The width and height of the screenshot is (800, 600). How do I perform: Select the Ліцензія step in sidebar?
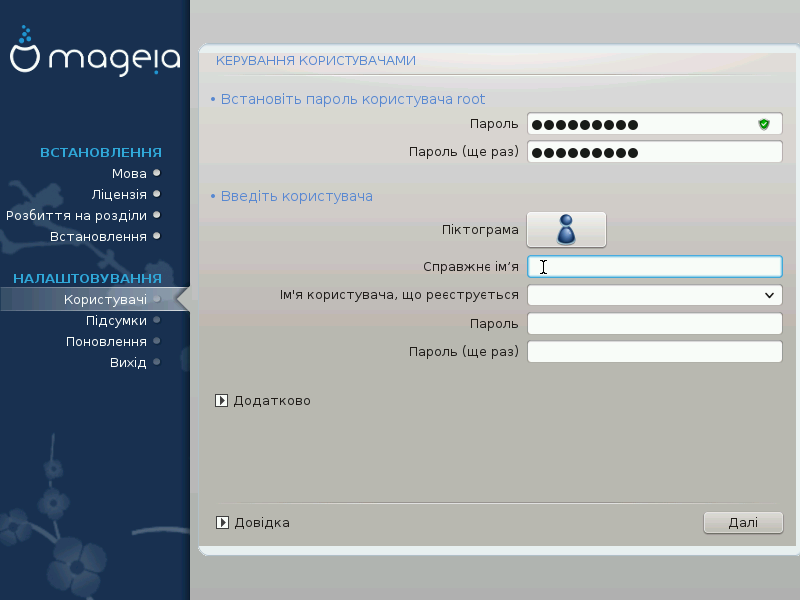[x=119, y=194]
